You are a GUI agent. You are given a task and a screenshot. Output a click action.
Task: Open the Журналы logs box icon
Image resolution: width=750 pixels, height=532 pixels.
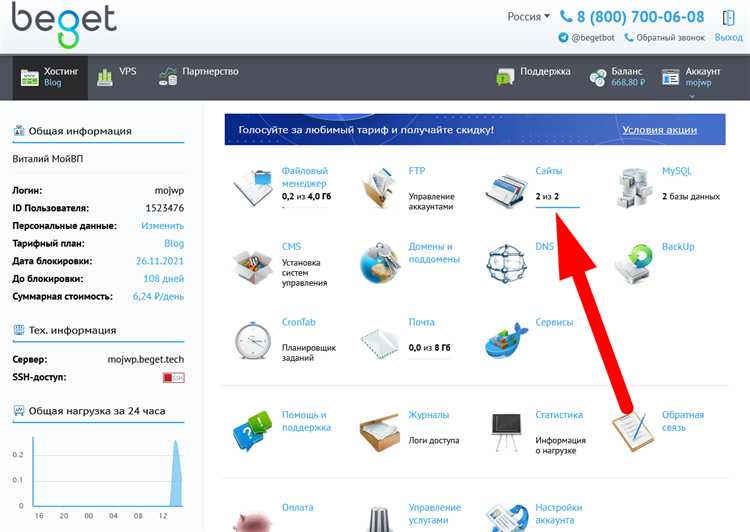point(380,432)
